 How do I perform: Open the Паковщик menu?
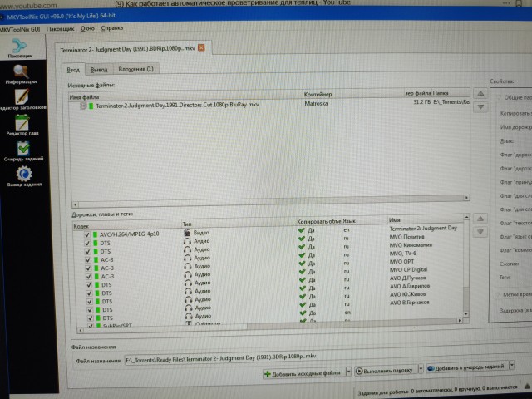tap(60, 29)
